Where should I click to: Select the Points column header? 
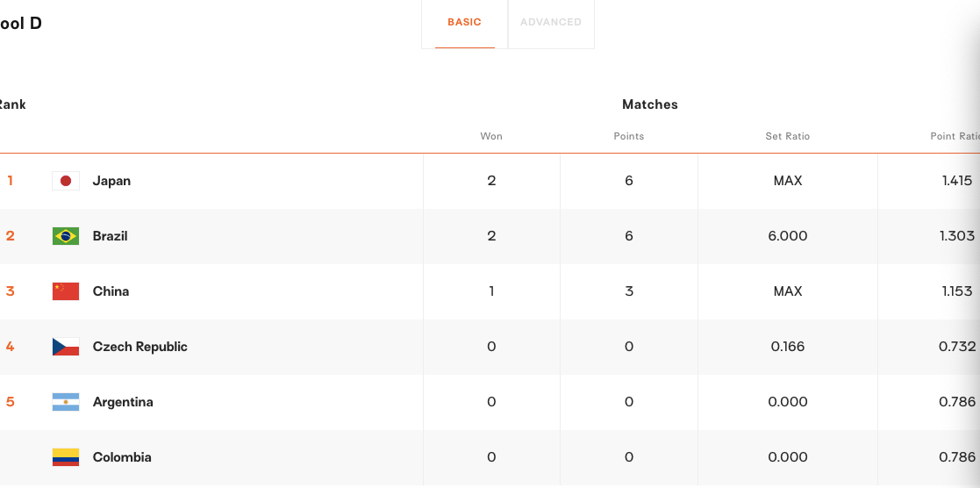pyautogui.click(x=629, y=136)
